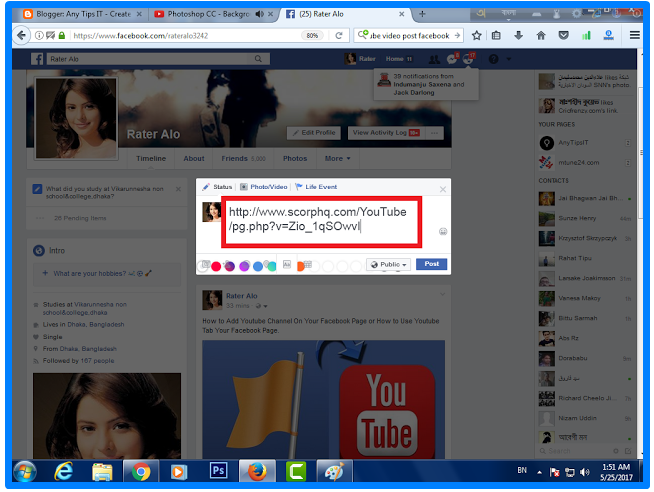Open Google Chrome from the taskbar

141,472
